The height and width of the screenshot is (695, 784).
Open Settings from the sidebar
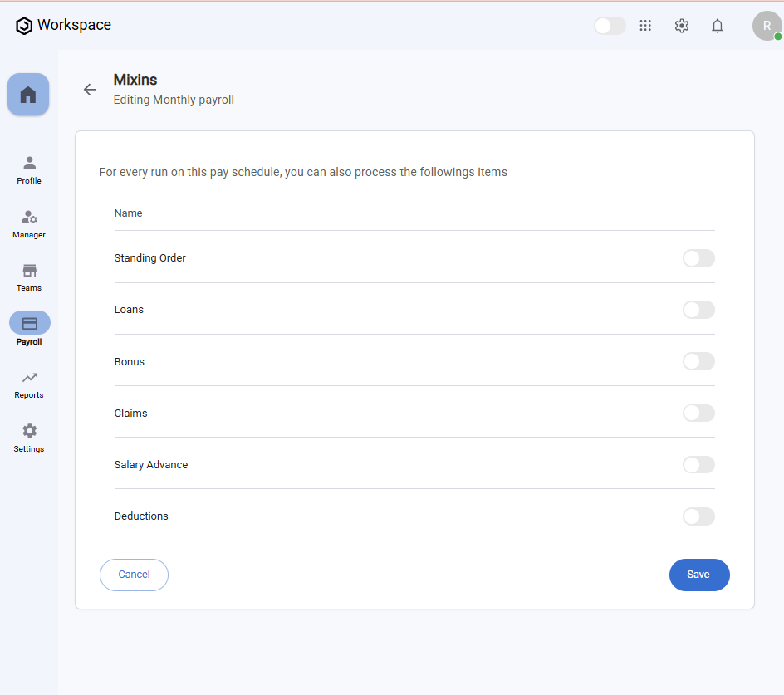pos(29,438)
